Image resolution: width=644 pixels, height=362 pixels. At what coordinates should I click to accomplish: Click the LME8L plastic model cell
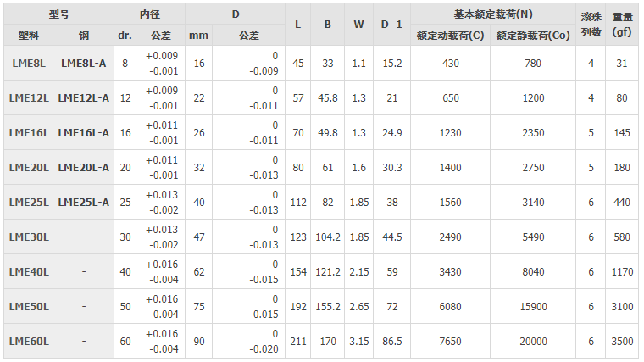point(29,64)
